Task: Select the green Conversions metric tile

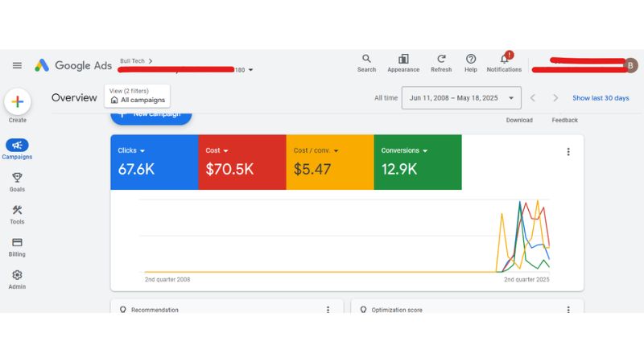Action: pyautogui.click(x=418, y=162)
